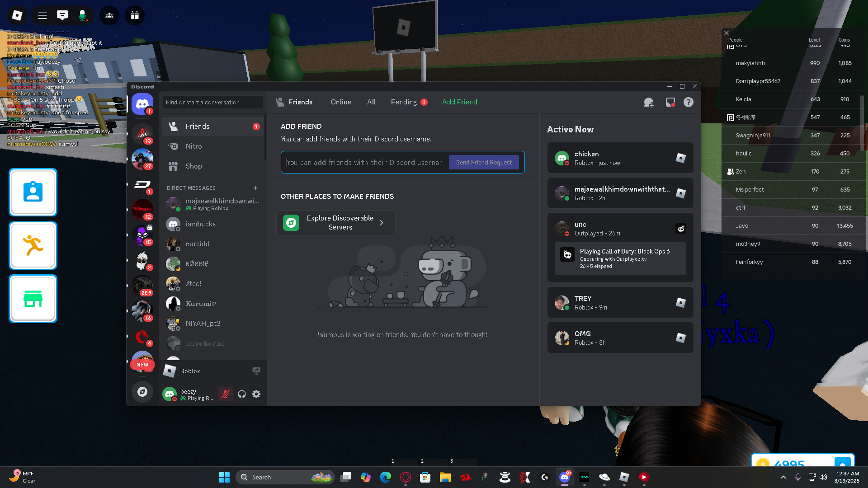Click Send Friend Request button
868x488 pixels.
click(484, 162)
